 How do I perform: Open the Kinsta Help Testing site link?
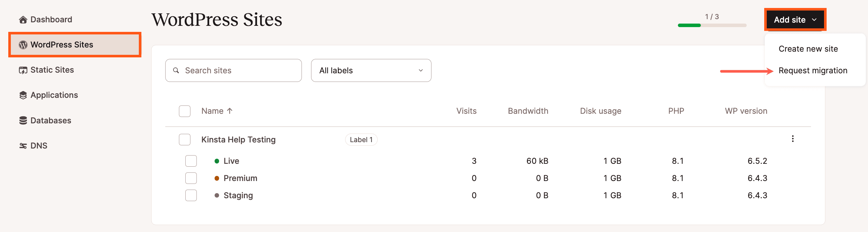(238, 139)
